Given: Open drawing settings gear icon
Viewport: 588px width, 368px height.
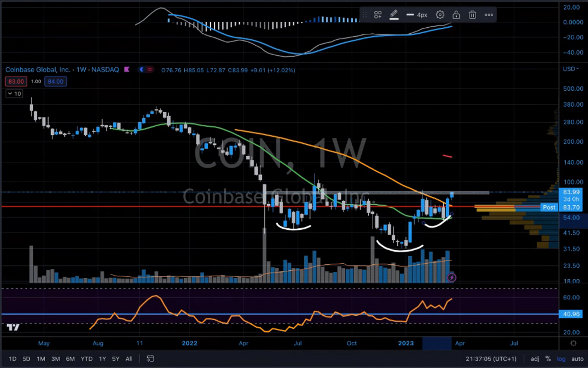Looking at the screenshot, I should point(440,15).
